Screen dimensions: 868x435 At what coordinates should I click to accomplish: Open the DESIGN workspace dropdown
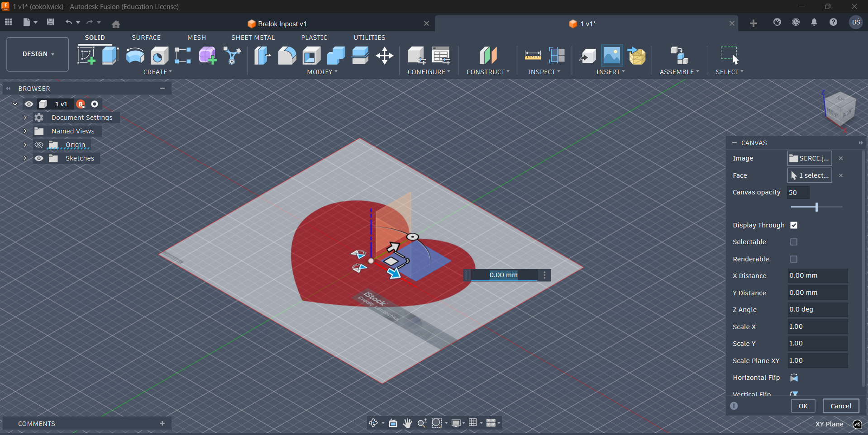coord(38,54)
